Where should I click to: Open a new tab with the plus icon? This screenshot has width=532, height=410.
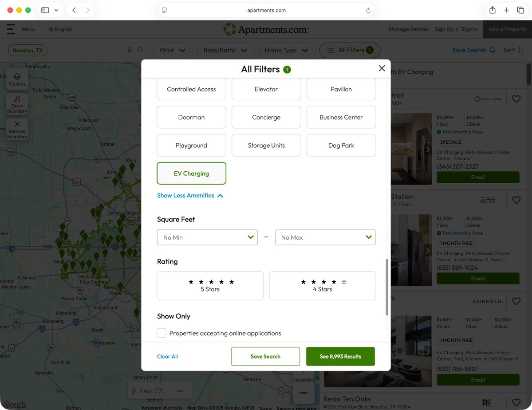[506, 10]
